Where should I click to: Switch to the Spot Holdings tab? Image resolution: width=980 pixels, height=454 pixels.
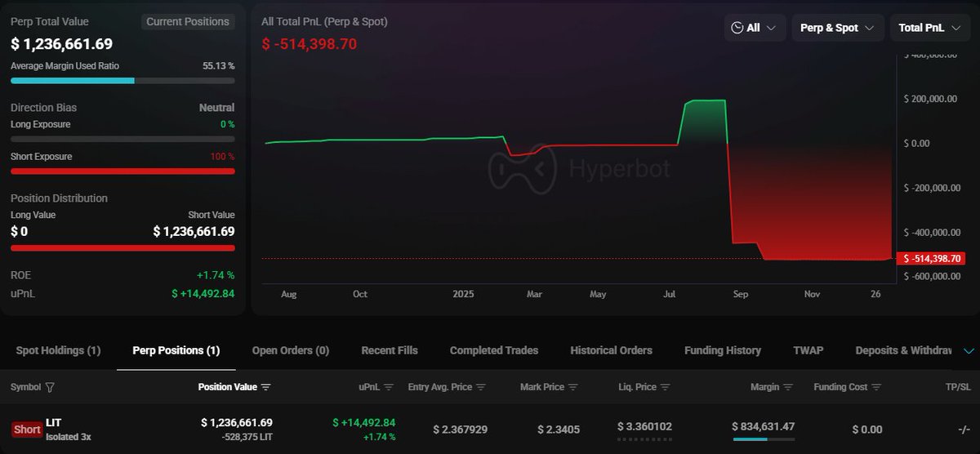point(58,350)
